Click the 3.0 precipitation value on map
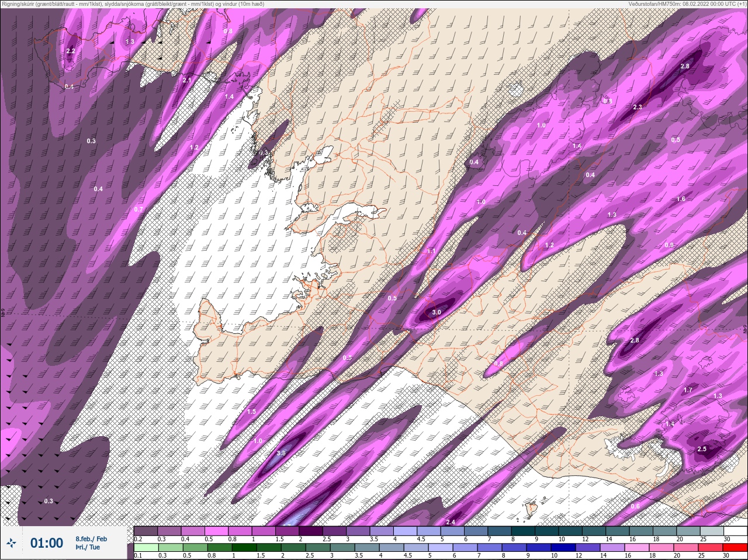748x560 pixels. coord(437,313)
